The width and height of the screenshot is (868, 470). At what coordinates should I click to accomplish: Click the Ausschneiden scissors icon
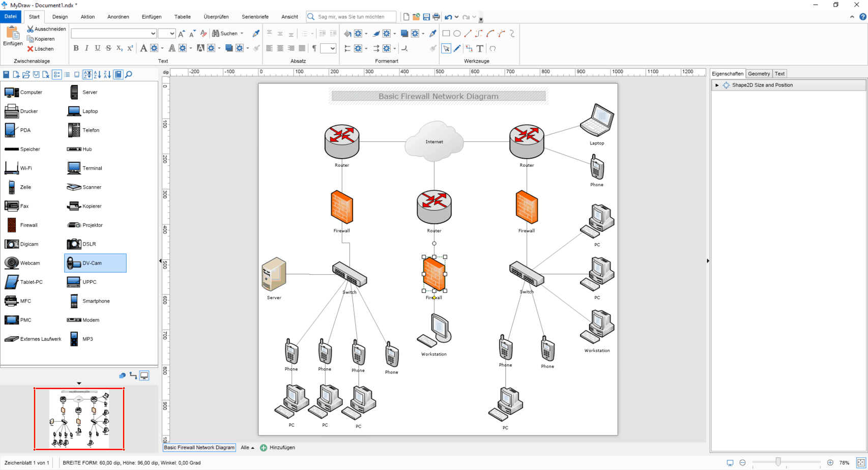pos(30,28)
